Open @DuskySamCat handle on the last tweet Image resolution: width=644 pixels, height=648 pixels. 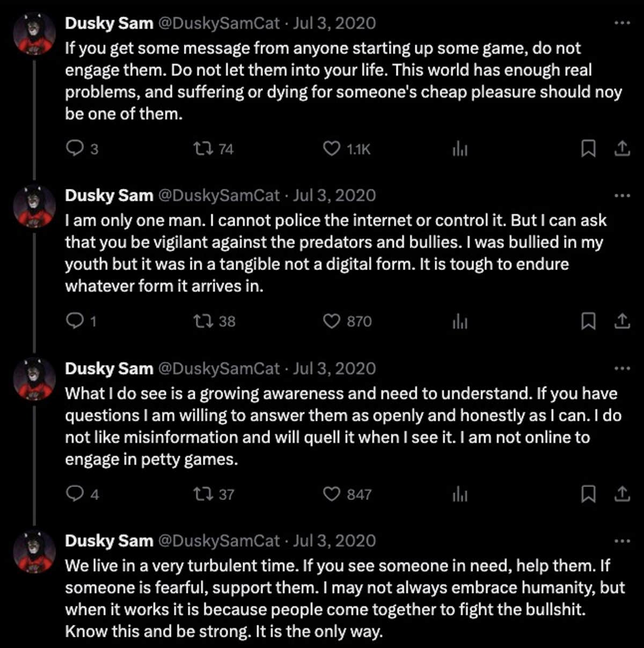coord(218,541)
